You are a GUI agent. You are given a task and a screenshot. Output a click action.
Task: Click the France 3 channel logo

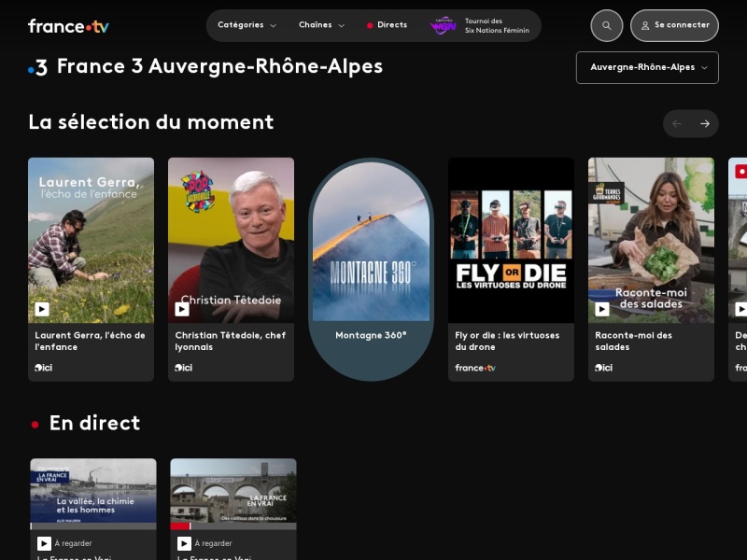pyautogui.click(x=38, y=67)
